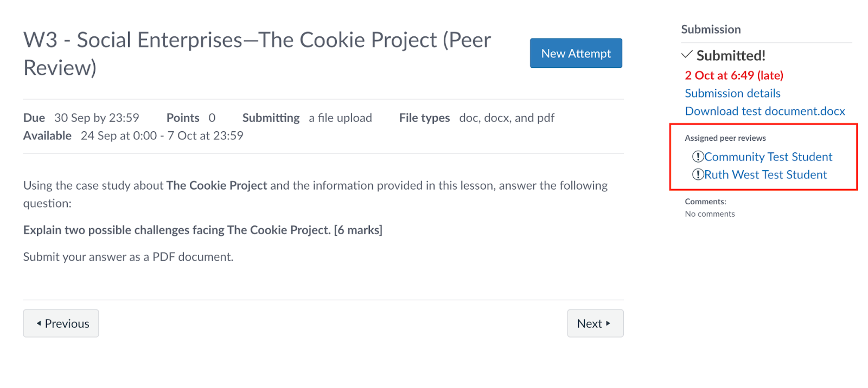Click the exclamation icon beside Ruth West Test Student
The height and width of the screenshot is (388, 868).
698,174
